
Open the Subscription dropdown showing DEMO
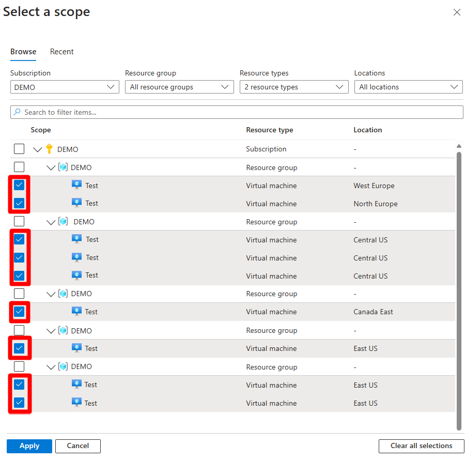65,87
